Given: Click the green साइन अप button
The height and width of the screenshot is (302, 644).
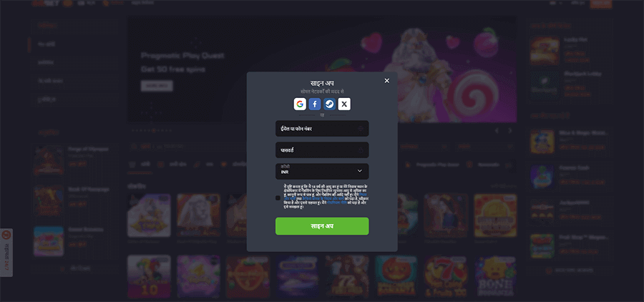Looking at the screenshot, I should click(x=322, y=226).
